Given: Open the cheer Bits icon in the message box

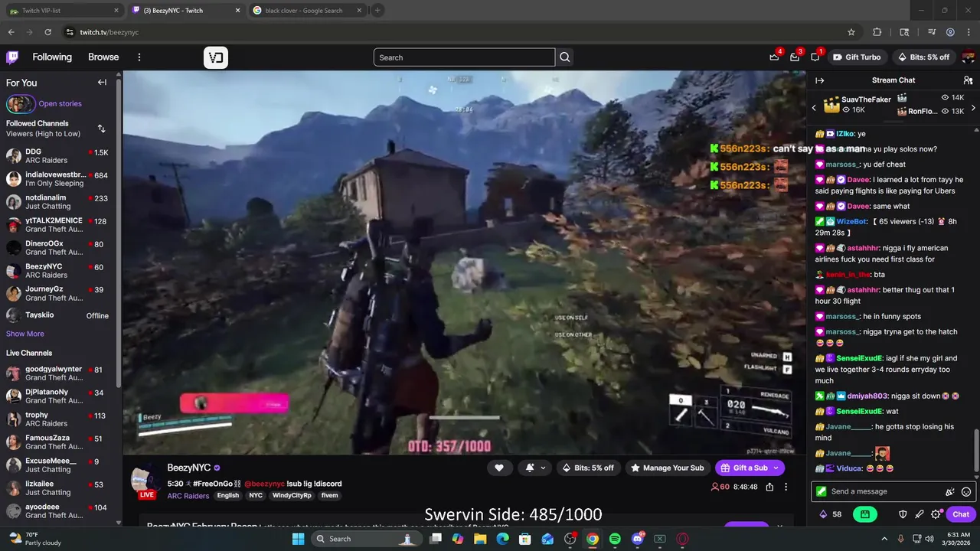Looking at the screenshot, I should (x=950, y=492).
